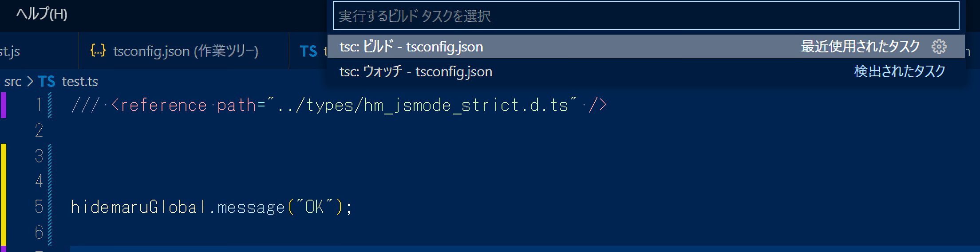The image size is (980, 252).
Task: Click the 検出されたタスク label
Action: point(899,71)
